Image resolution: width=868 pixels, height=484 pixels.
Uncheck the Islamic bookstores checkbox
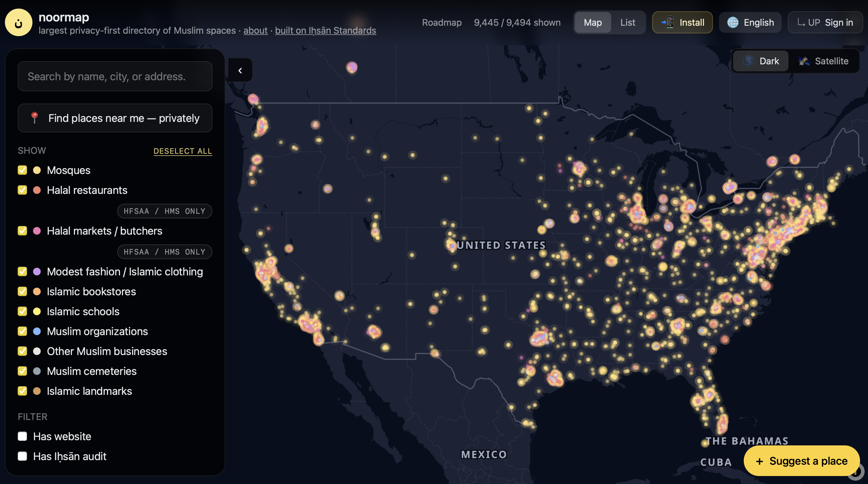click(x=22, y=291)
